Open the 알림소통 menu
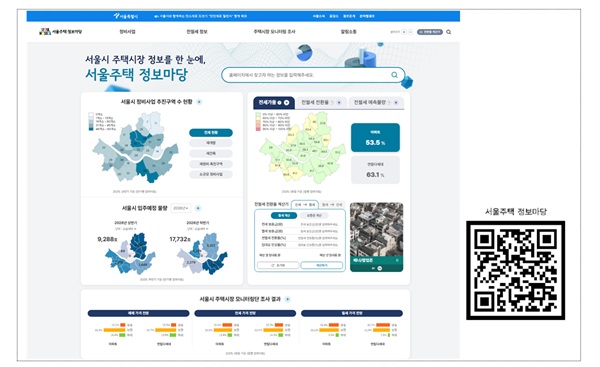This screenshot has width=600, height=367. tap(349, 32)
